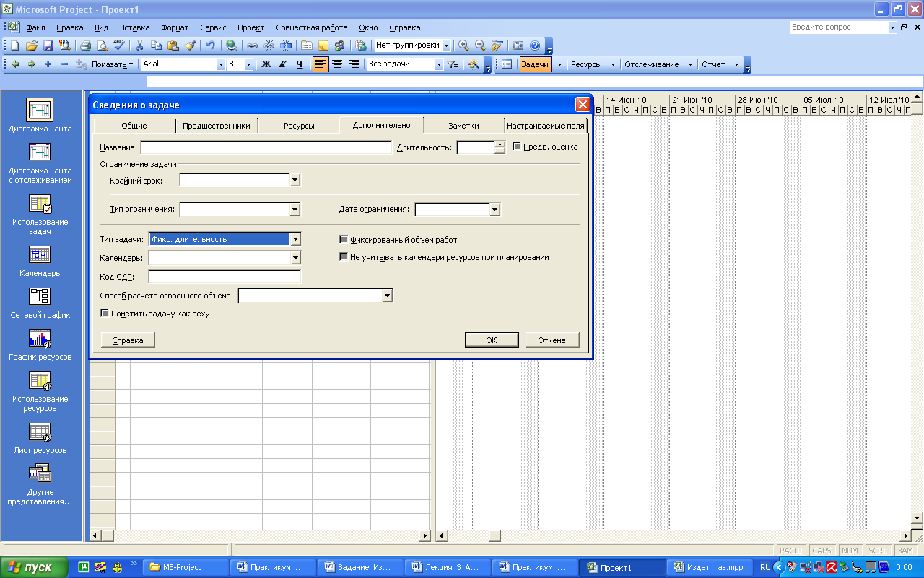Link tasks with chain icon
Viewport: 924px width, 578px height.
(x=252, y=45)
